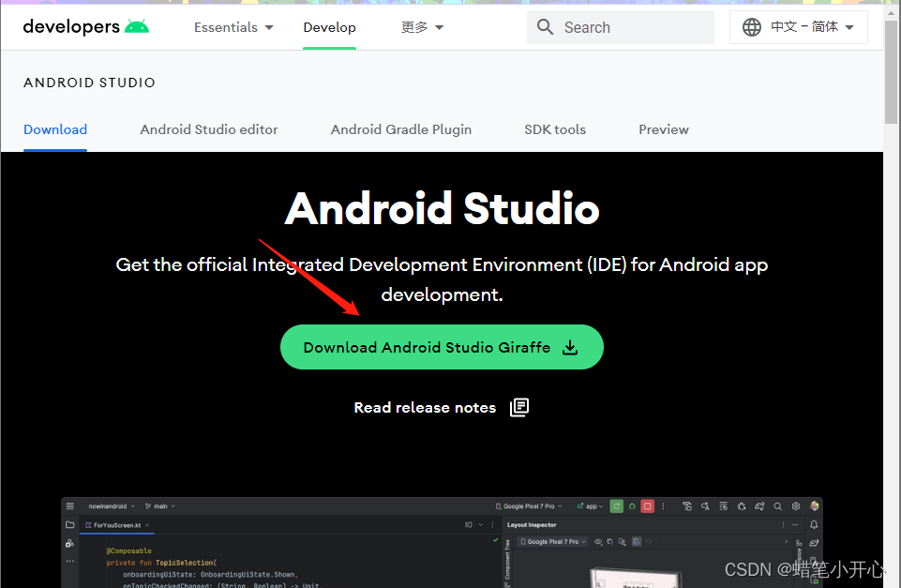
Task: Click Download Android Studio Giraffe button
Action: (442, 347)
